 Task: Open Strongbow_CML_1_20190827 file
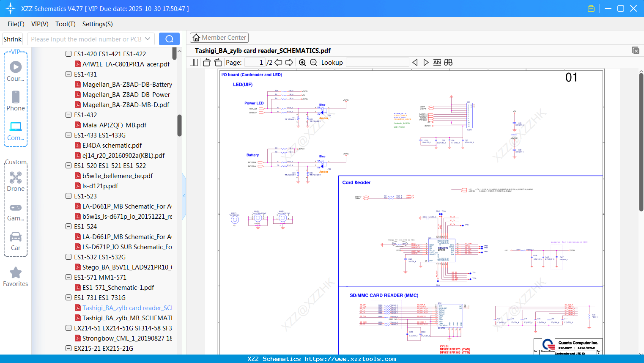pos(127,338)
